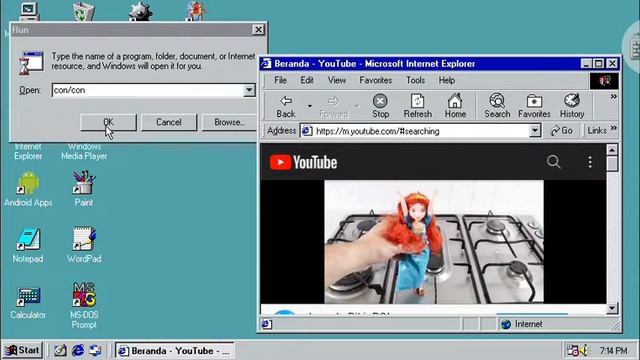Image resolution: width=640 pixels, height=360 pixels.
Task: Click My Computer desktop icon
Action: pyautogui.click(x=29, y=12)
